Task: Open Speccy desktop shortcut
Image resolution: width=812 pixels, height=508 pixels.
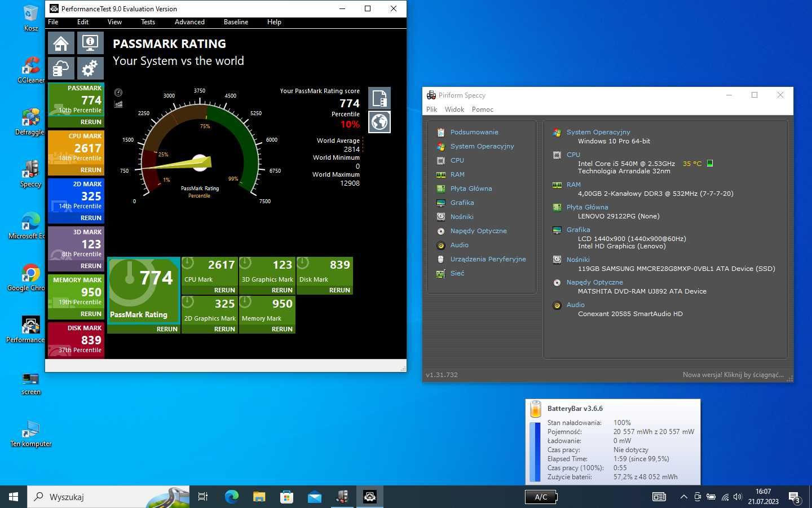Action: tap(30, 174)
